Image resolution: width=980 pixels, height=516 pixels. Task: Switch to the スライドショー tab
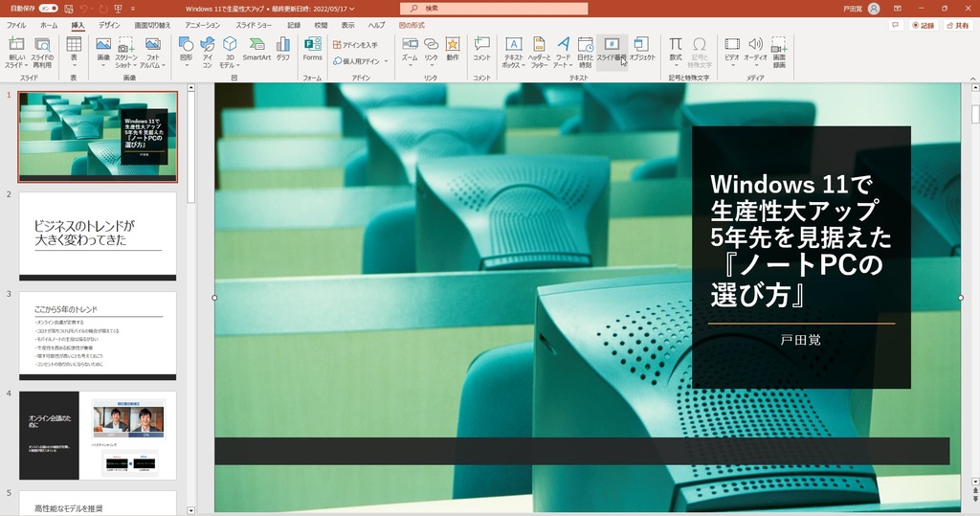click(254, 25)
